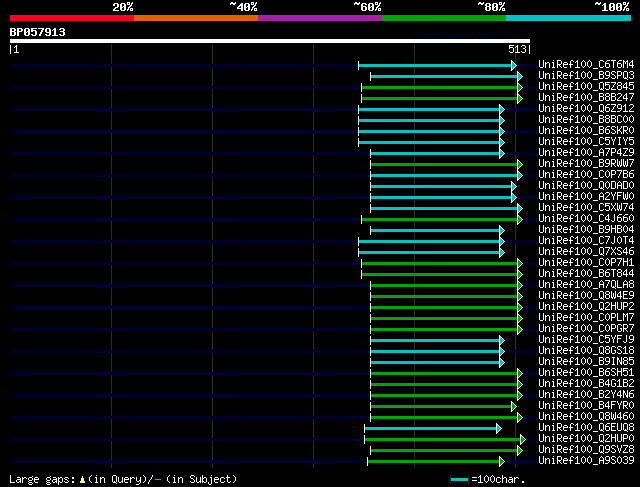Click the cyan alignment bar for UniRef100_C7J0T4
The width and height of the screenshot is (640, 487).
tap(430, 241)
